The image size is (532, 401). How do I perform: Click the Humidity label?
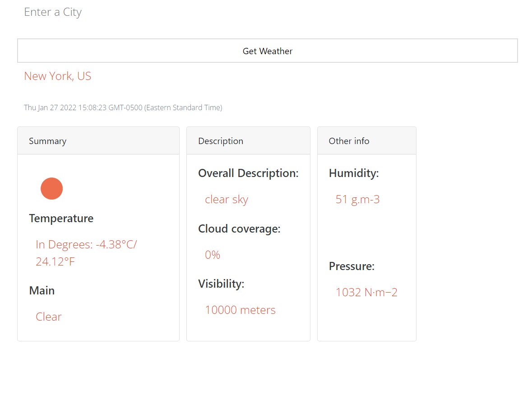point(354,173)
